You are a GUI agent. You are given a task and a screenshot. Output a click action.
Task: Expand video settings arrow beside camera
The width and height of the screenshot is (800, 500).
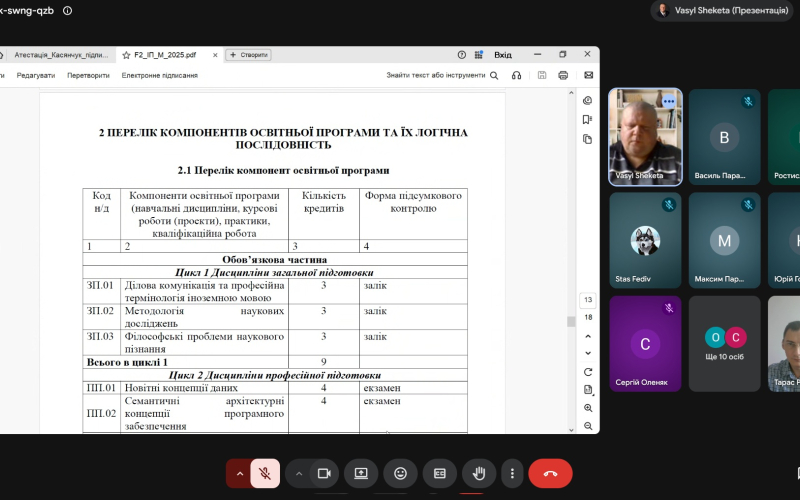click(x=299, y=473)
